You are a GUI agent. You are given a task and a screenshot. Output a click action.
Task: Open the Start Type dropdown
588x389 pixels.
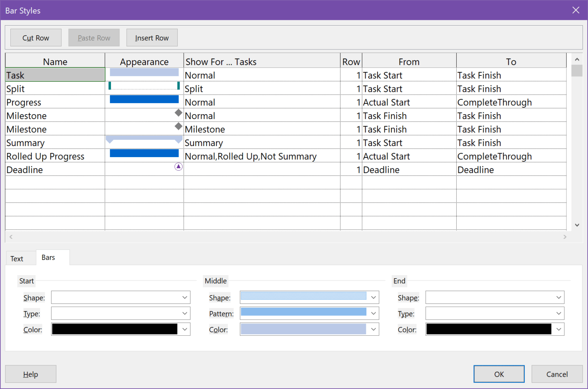(121, 313)
